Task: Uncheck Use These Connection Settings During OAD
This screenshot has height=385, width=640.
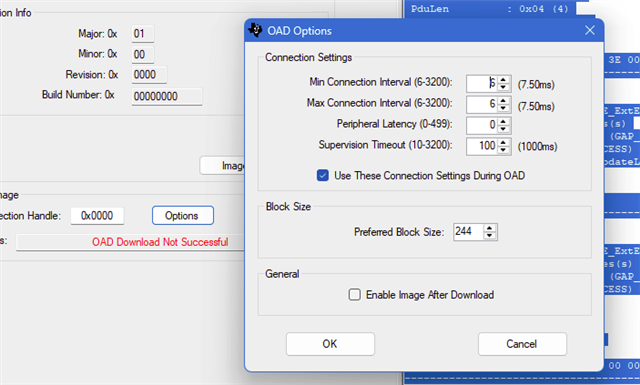Action: click(x=322, y=176)
